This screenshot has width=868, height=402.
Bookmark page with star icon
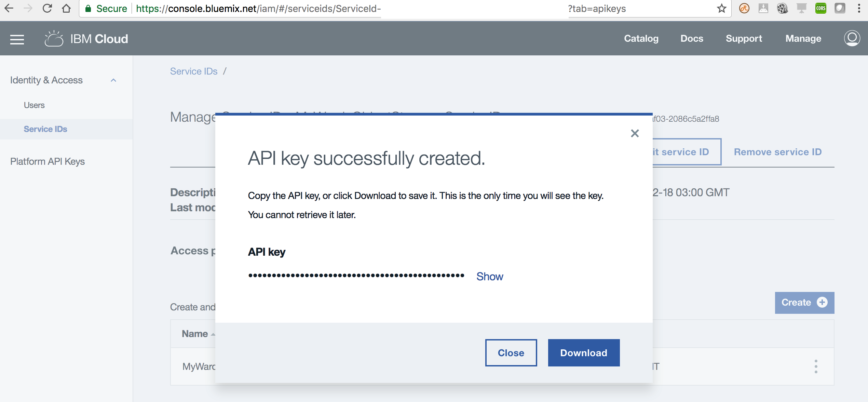[721, 9]
